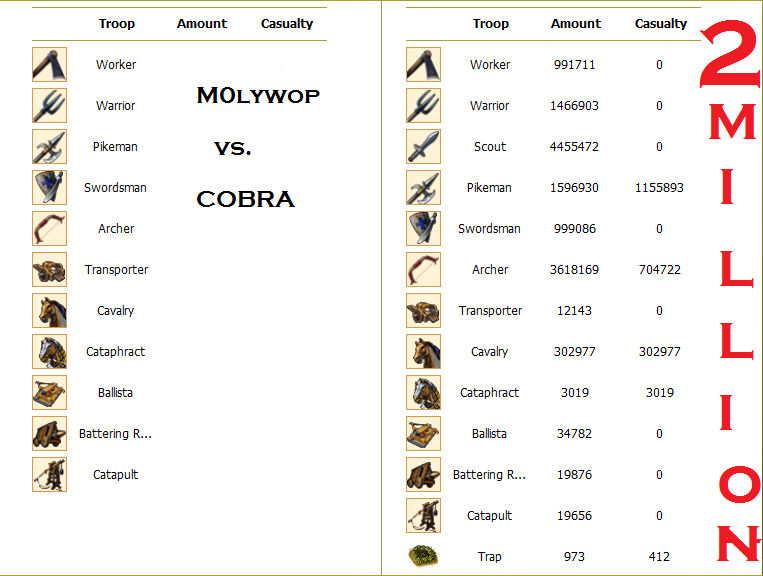Viewport: 763px width, 576px height.
Task: Click the Ballista icon in right panel
Action: tap(423, 433)
